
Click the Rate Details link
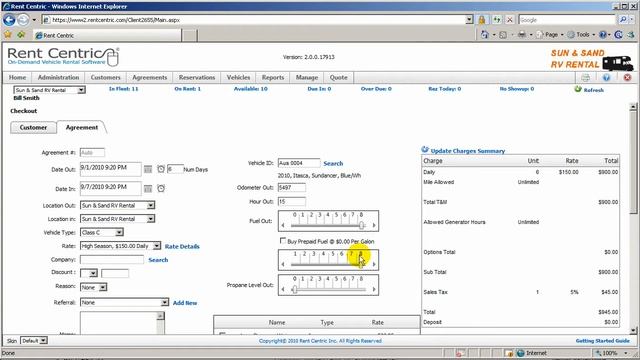[182, 247]
